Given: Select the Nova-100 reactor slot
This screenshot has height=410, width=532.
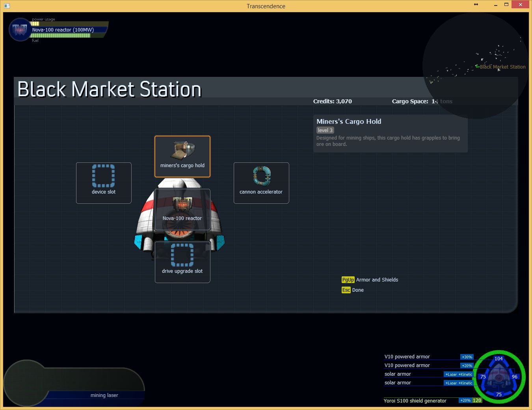Looking at the screenshot, I should click(182, 209).
